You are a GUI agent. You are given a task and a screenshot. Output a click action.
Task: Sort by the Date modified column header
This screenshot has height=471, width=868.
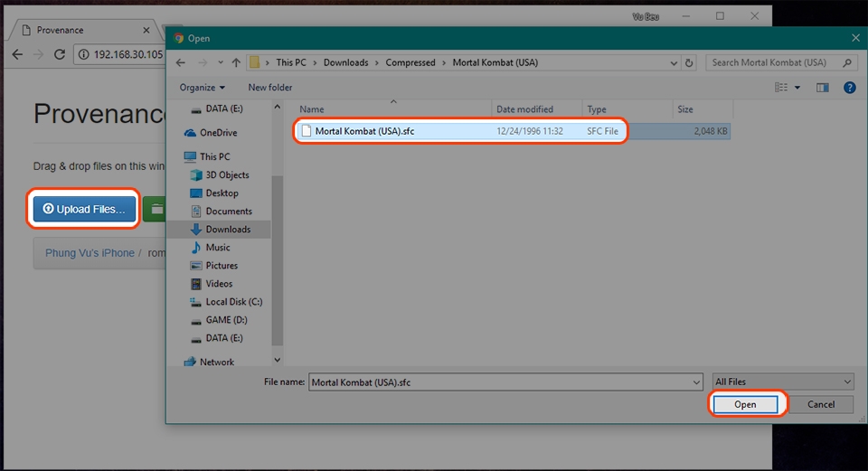(x=524, y=109)
